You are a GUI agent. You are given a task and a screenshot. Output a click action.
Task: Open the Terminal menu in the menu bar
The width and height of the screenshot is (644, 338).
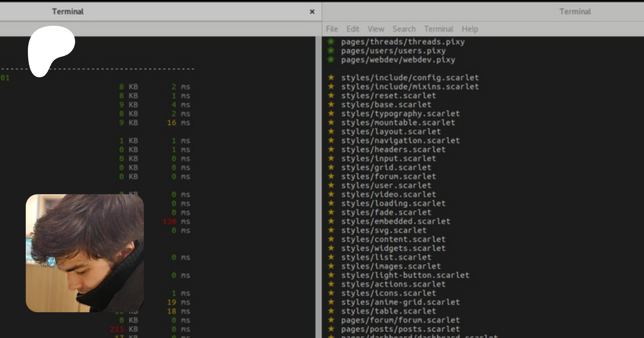click(439, 29)
